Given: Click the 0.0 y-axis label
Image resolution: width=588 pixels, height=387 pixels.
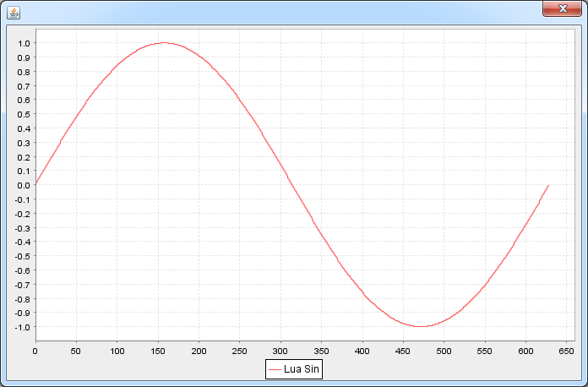Looking at the screenshot, I should (24, 185).
